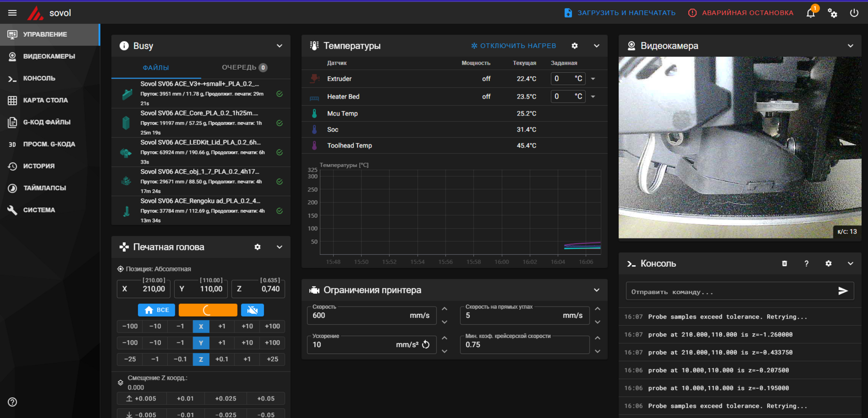Open the notifications bell
This screenshot has width=868, height=418.
811,13
